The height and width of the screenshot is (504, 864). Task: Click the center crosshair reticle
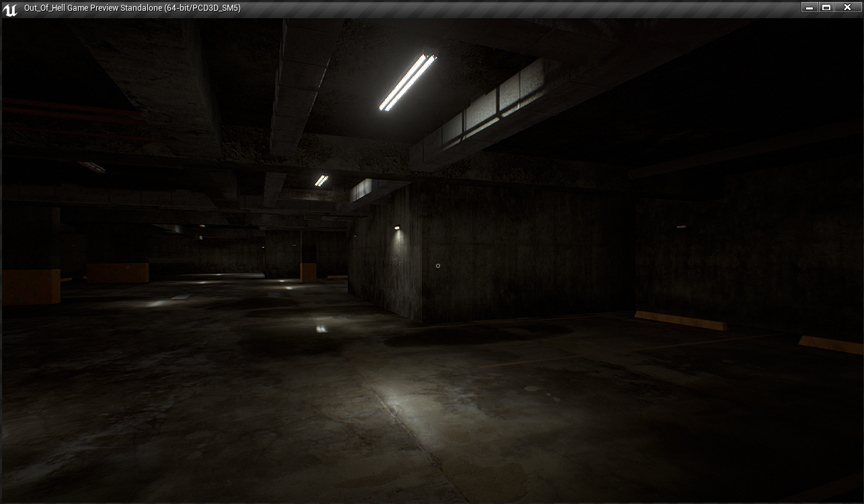click(438, 266)
